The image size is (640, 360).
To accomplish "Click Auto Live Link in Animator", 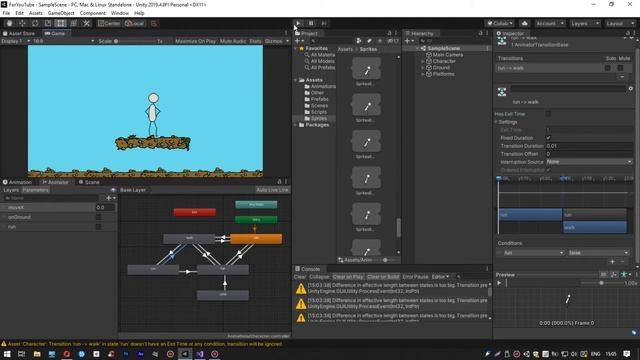I will tap(272, 190).
